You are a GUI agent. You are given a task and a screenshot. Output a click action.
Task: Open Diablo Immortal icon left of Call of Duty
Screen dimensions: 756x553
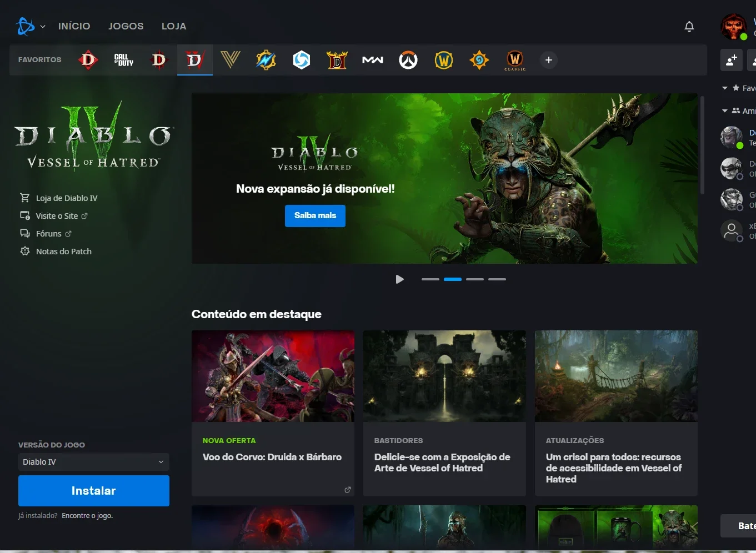(x=88, y=60)
